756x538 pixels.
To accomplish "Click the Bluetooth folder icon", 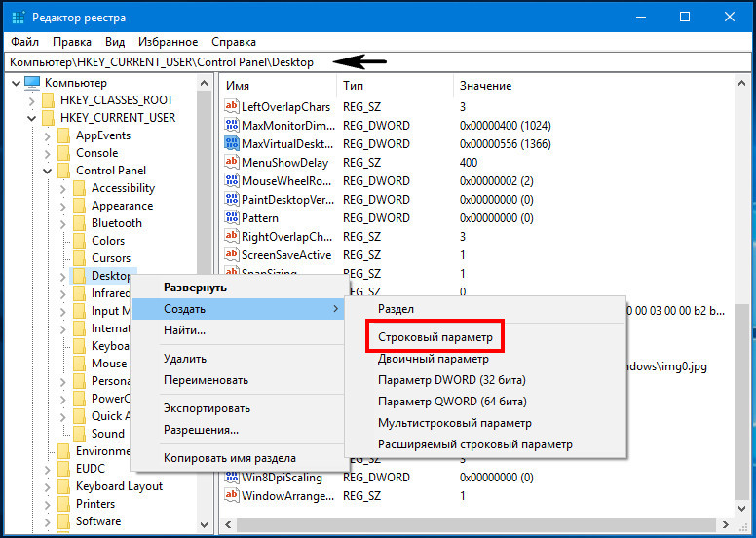I will point(80,223).
